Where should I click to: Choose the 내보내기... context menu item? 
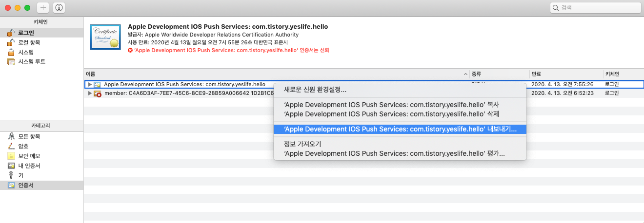click(x=400, y=129)
